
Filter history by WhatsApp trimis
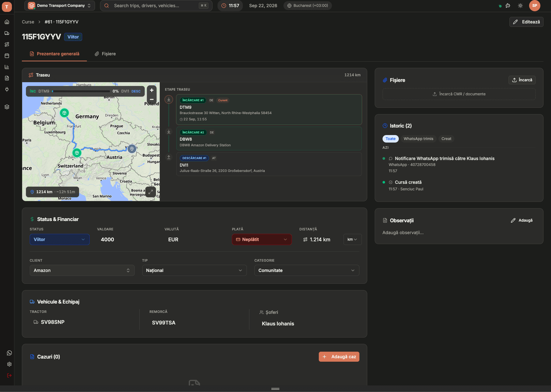pos(418,139)
